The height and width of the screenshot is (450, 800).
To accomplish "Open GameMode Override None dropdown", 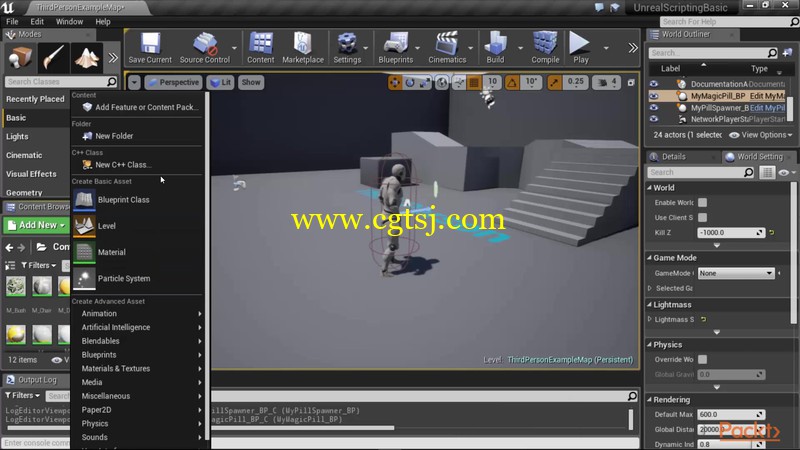I will click(x=736, y=273).
